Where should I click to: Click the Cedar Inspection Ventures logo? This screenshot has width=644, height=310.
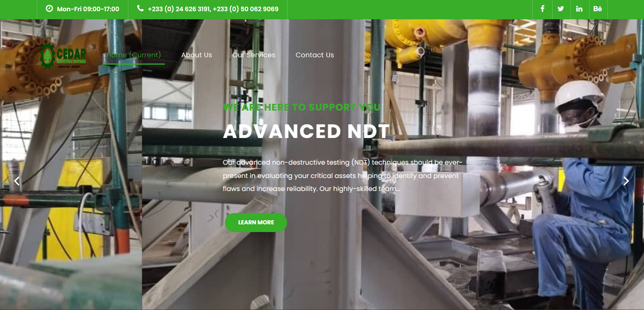63,56
